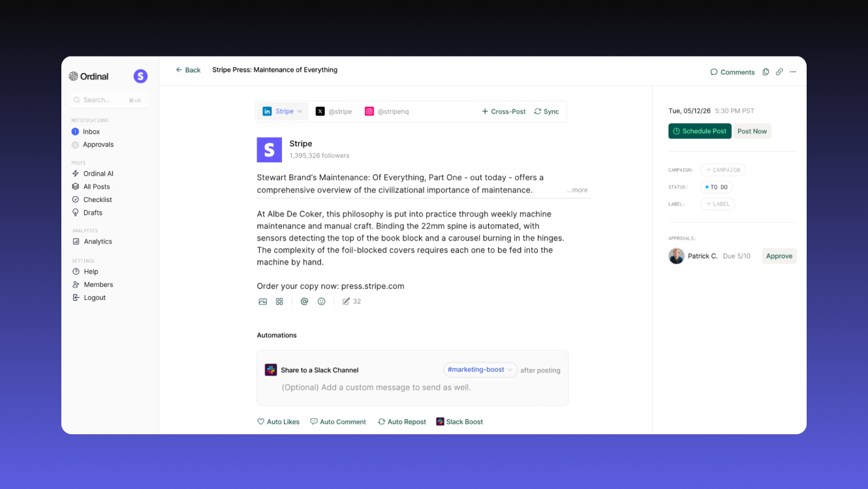Toggle the Slack Boost automation
868x489 pixels.
pyautogui.click(x=459, y=422)
